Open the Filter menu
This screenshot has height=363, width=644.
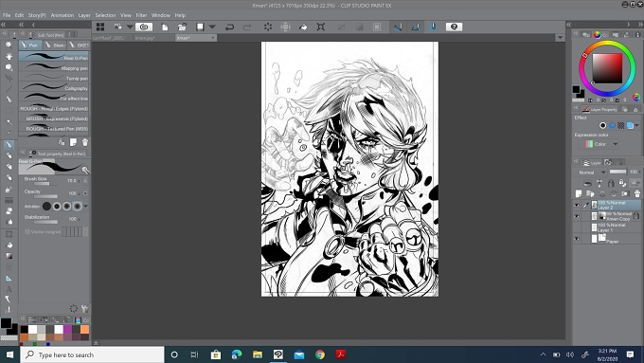pyautogui.click(x=141, y=15)
